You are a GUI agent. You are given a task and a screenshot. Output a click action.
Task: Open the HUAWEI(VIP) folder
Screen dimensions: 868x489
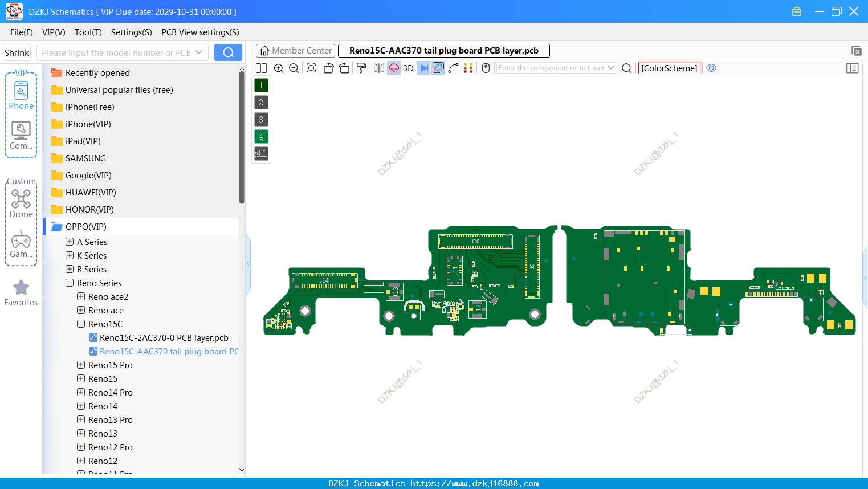(x=84, y=193)
